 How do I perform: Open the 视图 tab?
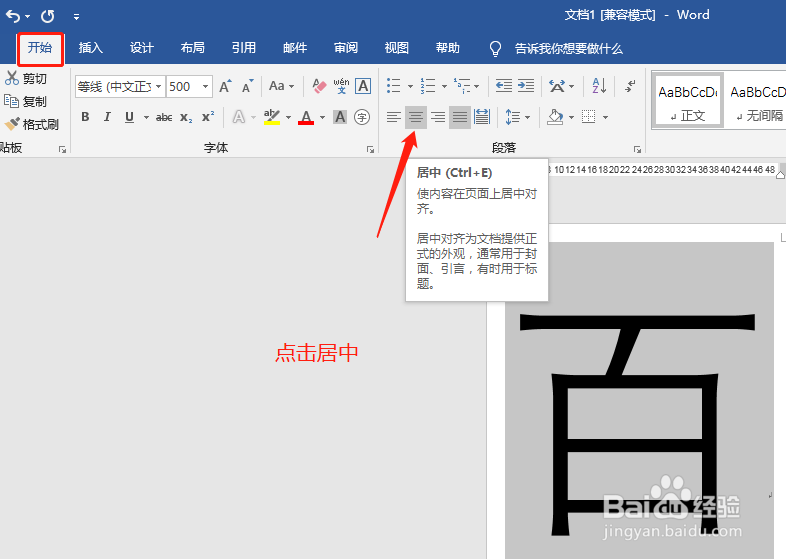pyautogui.click(x=397, y=48)
